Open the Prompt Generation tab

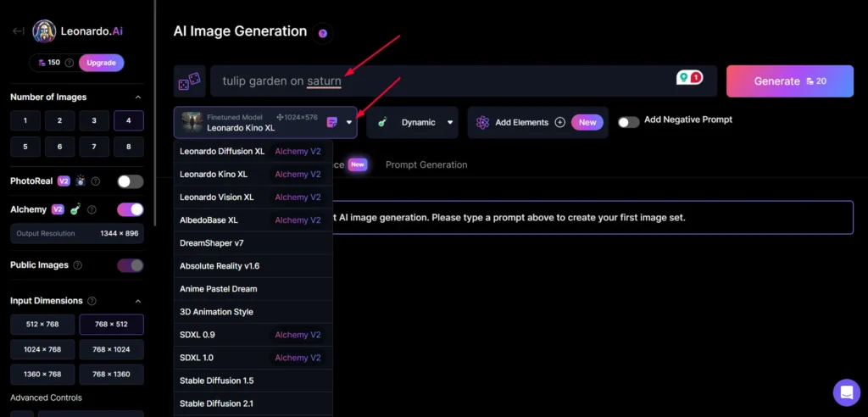(x=426, y=164)
